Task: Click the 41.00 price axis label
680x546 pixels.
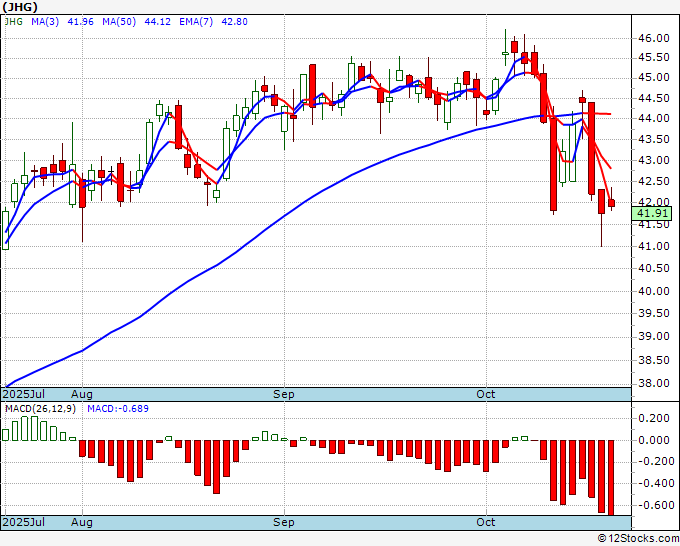Action: [x=654, y=246]
